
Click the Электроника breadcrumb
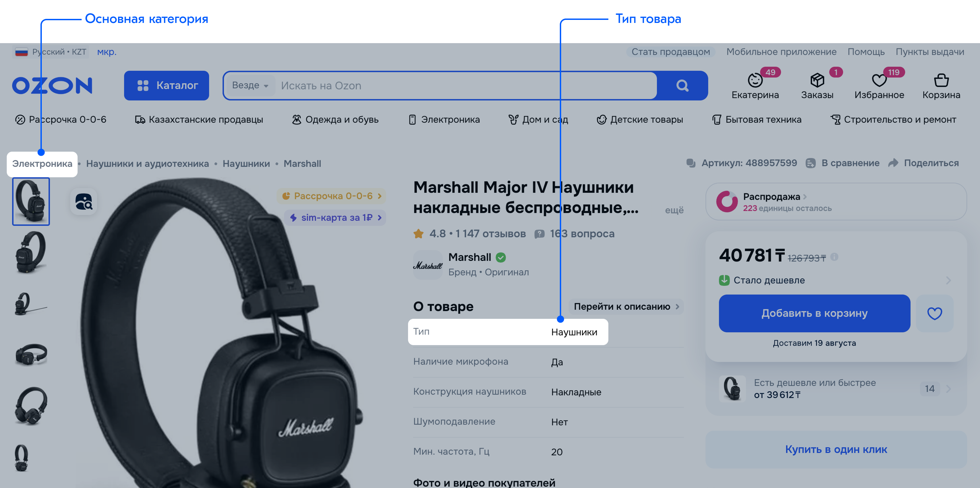(42, 164)
